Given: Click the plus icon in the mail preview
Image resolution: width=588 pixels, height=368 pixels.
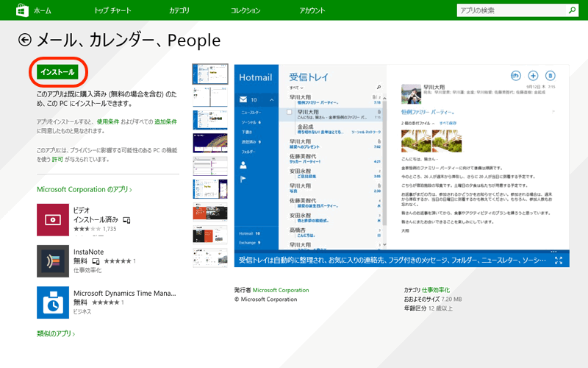Looking at the screenshot, I should point(534,76).
